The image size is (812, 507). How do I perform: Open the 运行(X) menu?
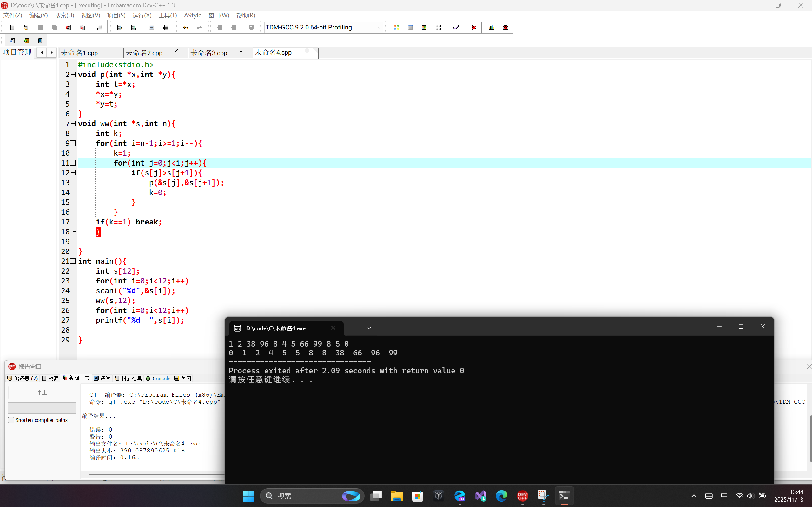pos(142,16)
